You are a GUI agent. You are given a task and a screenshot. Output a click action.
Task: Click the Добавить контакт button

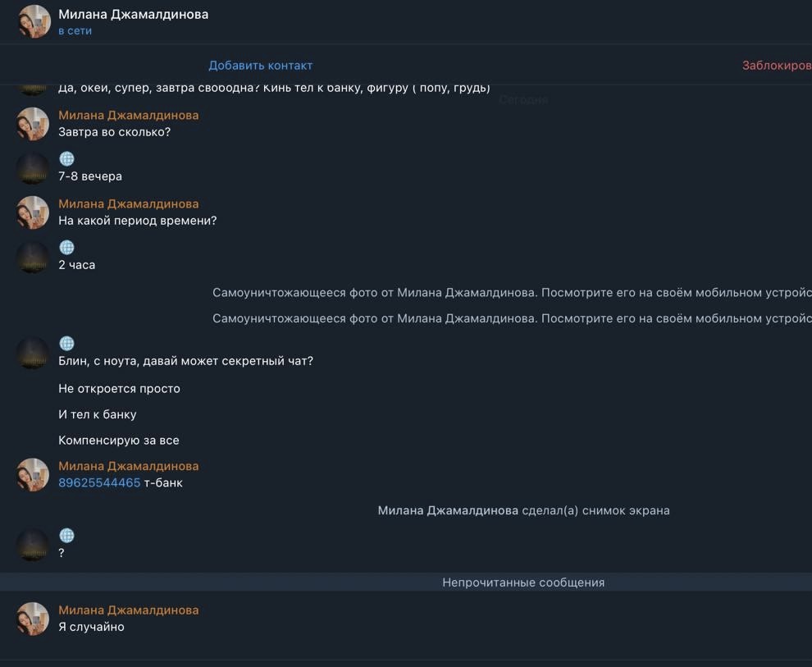pyautogui.click(x=260, y=66)
